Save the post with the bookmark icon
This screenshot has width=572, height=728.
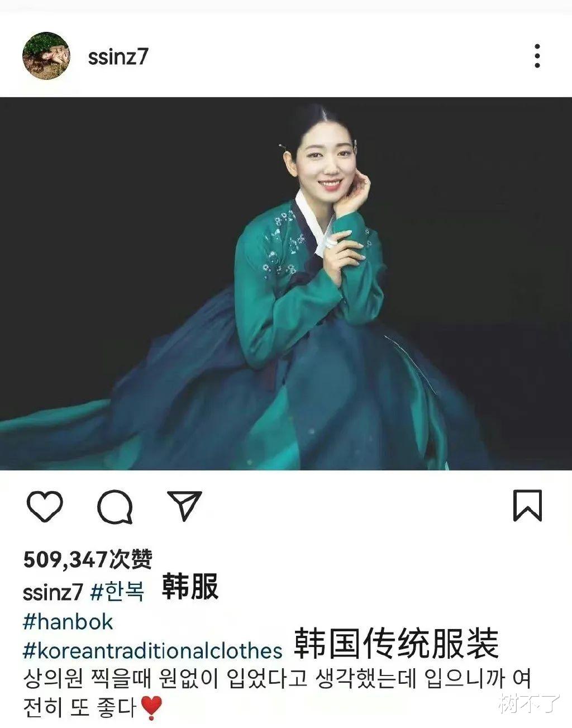[527, 506]
